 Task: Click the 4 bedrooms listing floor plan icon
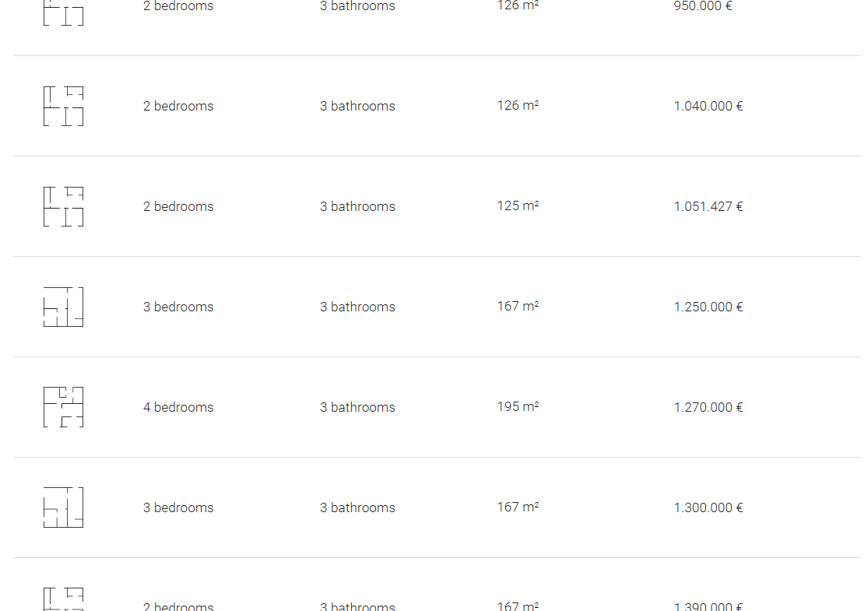tap(63, 407)
